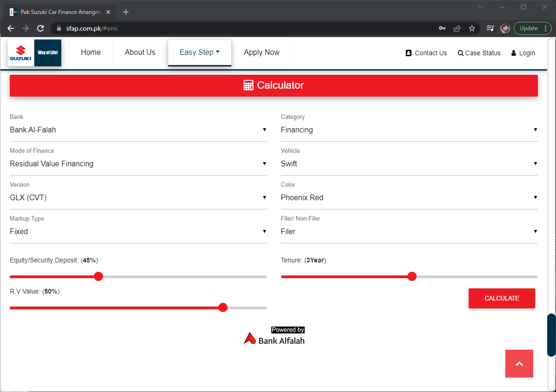The width and height of the screenshot is (556, 392).
Task: Expand the Filer/Non-Filer dropdown
Action: click(409, 232)
